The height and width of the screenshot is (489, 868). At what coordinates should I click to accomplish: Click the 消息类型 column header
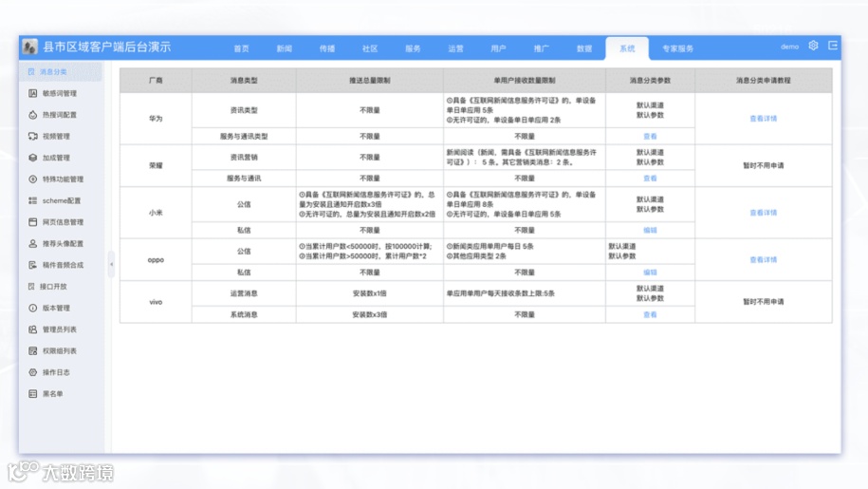(x=244, y=81)
